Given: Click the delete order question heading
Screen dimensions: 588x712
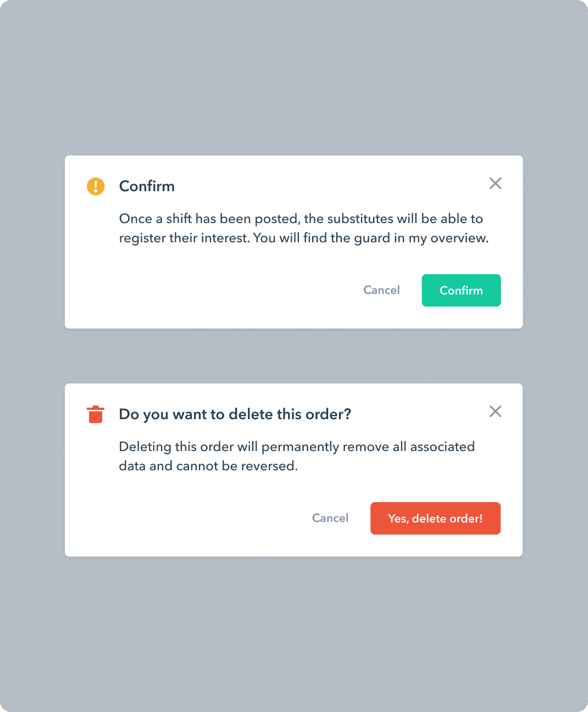Looking at the screenshot, I should 235,414.
